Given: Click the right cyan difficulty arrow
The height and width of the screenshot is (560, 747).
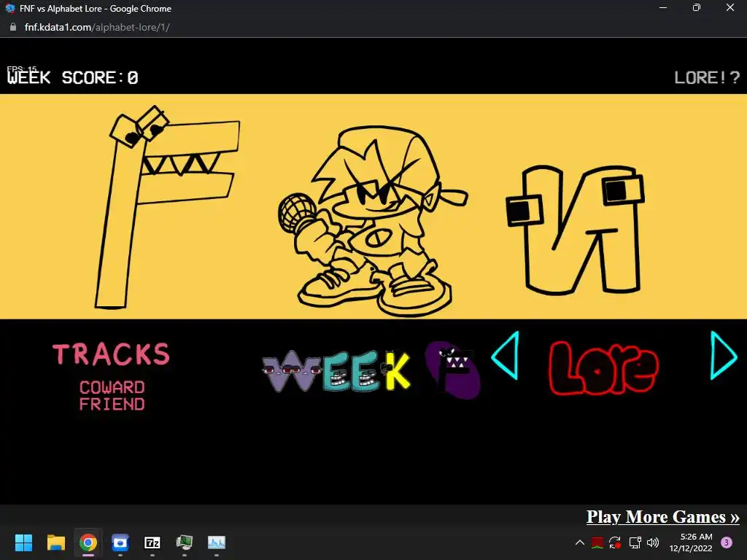Looking at the screenshot, I should 724,355.
